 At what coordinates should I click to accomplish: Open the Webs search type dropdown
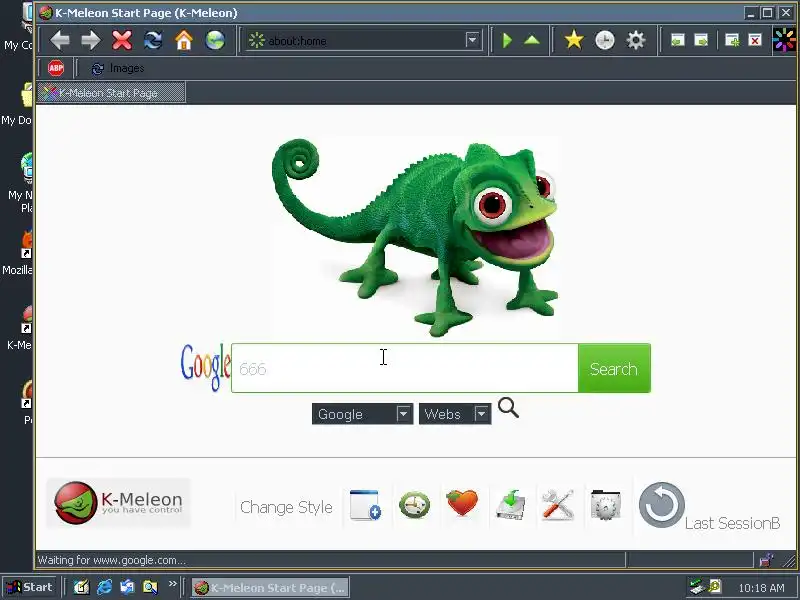coord(455,414)
